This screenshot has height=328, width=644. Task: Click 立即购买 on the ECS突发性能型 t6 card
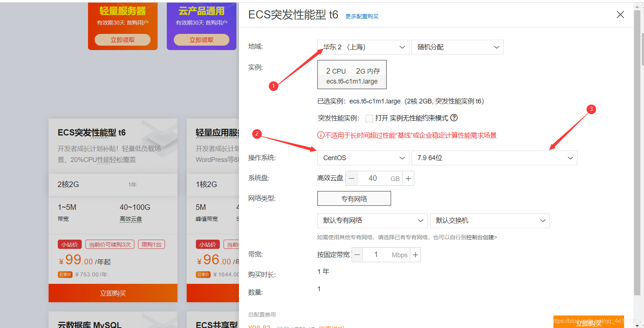point(113,293)
